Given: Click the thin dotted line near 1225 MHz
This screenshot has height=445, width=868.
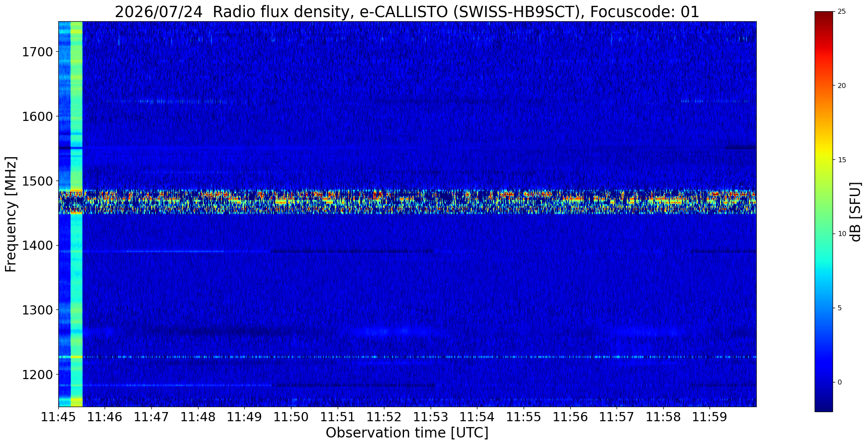Looking at the screenshot, I should tap(407, 357).
